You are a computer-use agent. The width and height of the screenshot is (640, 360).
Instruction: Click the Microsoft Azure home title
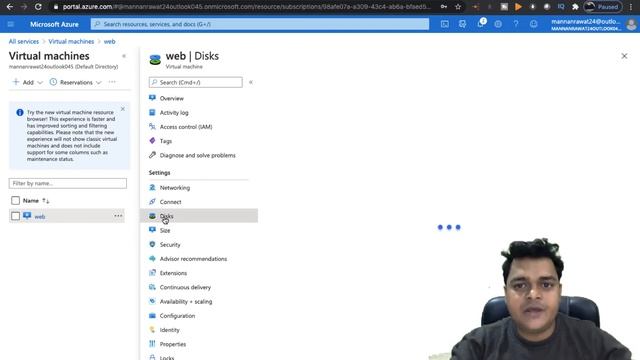(54, 24)
